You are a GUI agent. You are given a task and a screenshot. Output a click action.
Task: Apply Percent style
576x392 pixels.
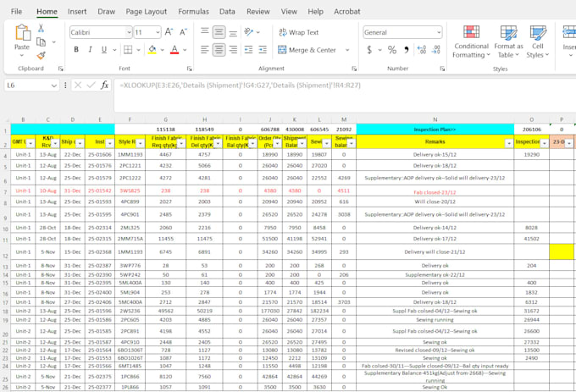392,50
